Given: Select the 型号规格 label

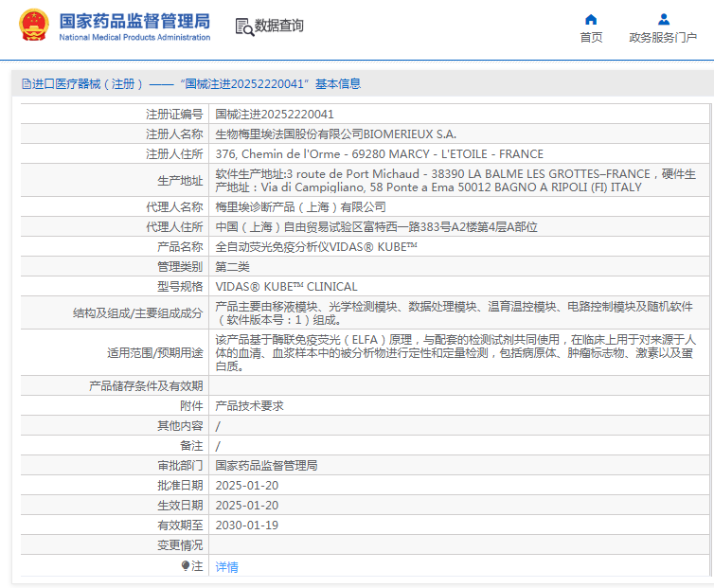Looking at the screenshot, I should click(180, 287).
